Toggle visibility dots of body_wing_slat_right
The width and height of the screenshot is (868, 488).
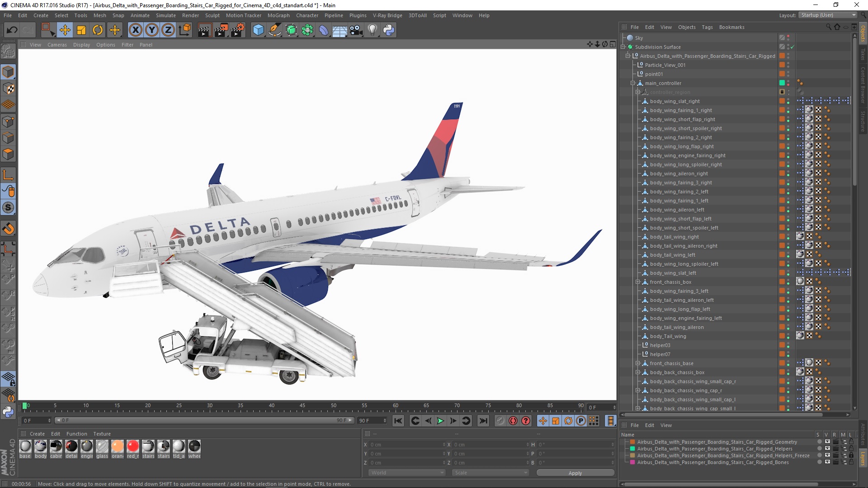(x=788, y=101)
